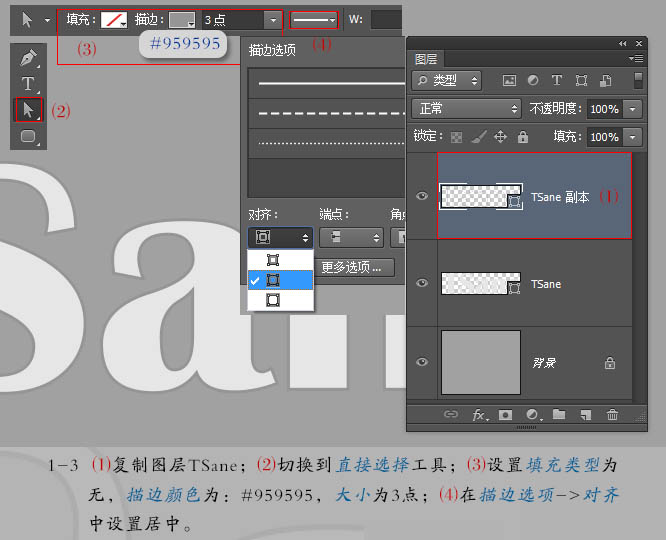Image resolution: width=666 pixels, height=540 pixels.
Task: Delete layer with trash icon
Action: pyautogui.click(x=612, y=414)
